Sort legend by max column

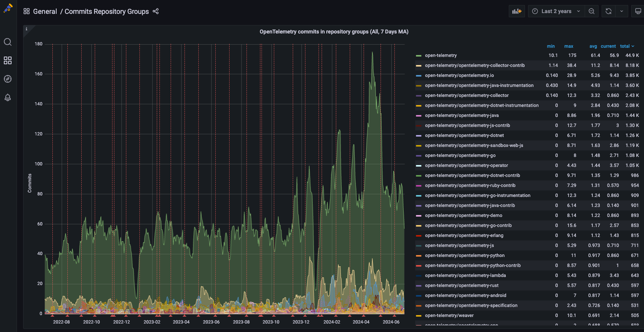[569, 46]
